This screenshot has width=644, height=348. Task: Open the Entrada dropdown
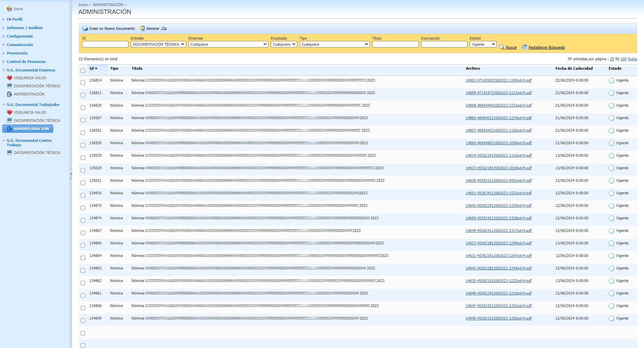158,44
